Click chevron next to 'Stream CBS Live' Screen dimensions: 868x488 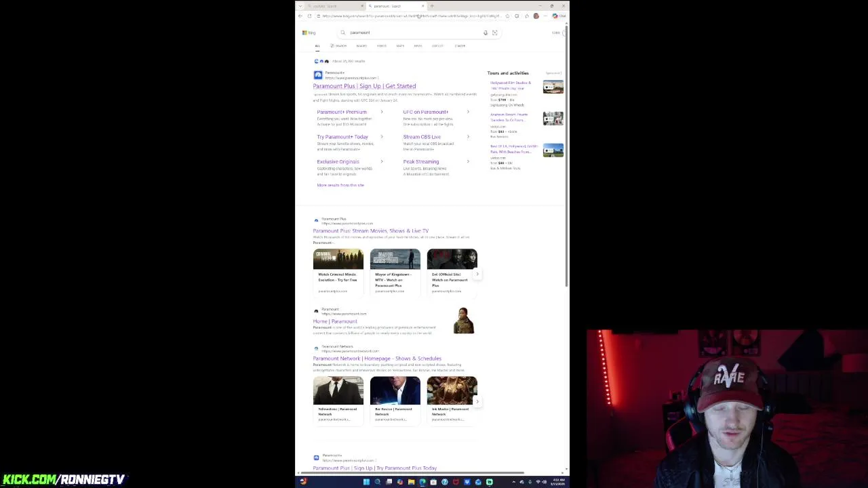point(468,137)
